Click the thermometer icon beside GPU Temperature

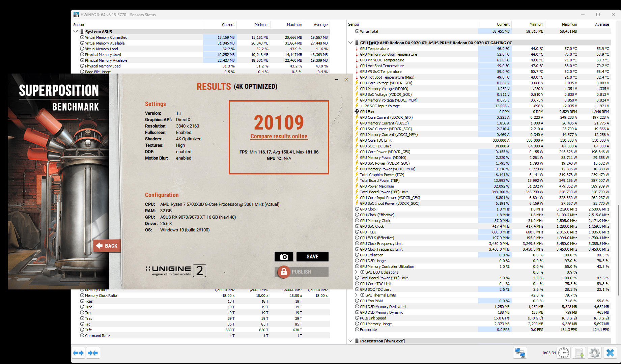pos(357,49)
